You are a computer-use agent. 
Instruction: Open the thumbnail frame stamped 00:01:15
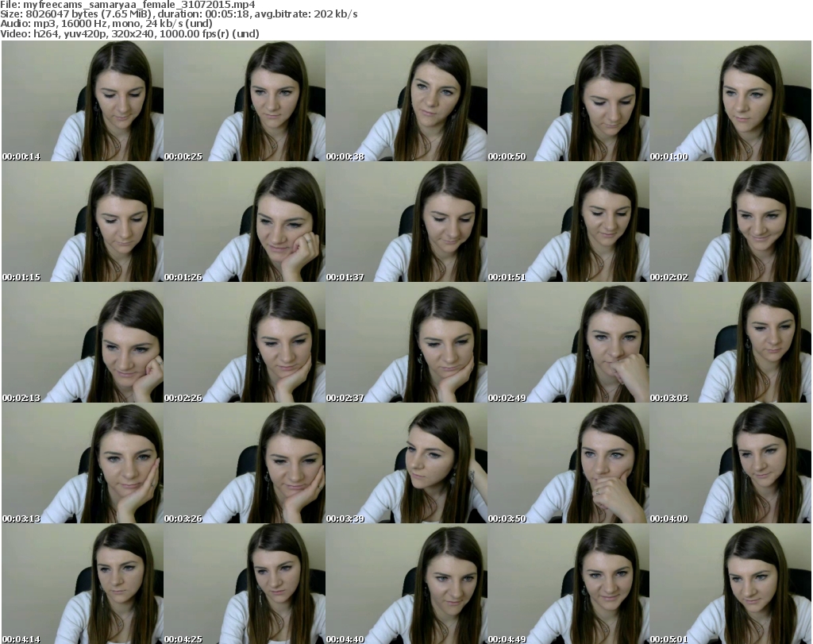coord(83,222)
